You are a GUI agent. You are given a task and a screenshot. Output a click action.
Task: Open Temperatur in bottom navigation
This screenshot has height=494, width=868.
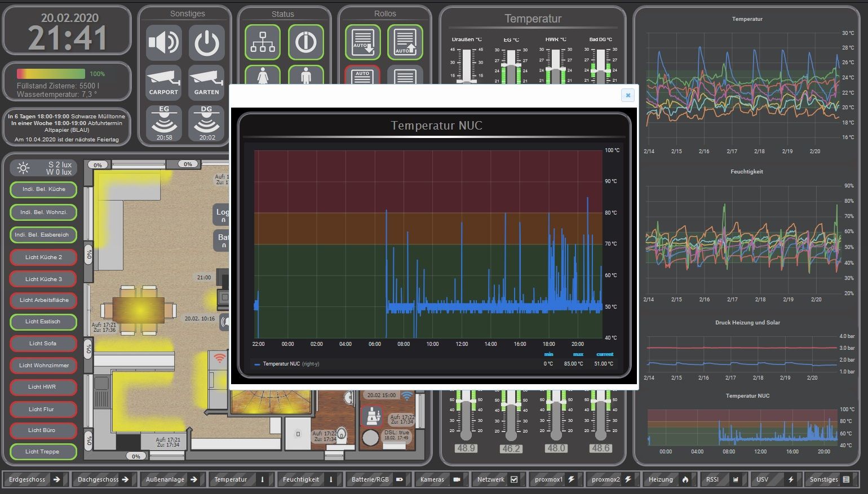coord(241,479)
